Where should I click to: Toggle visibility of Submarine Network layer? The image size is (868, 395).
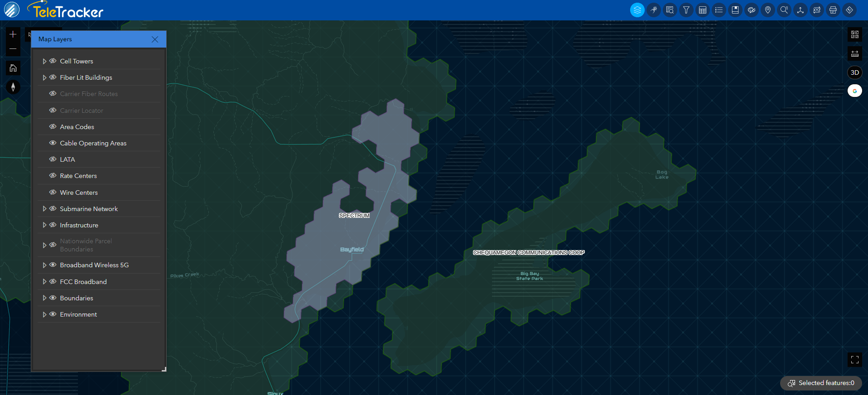coord(53,209)
